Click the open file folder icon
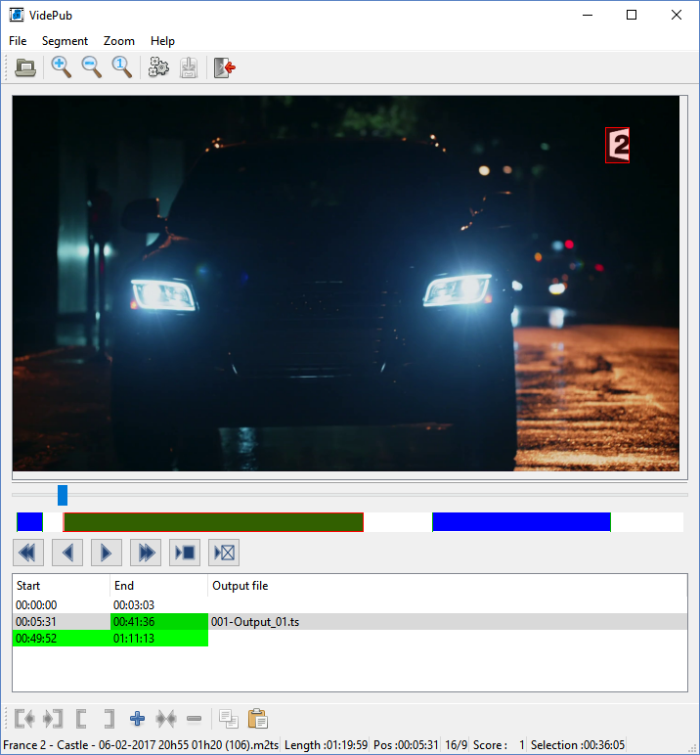This screenshot has height=755, width=700. tap(26, 67)
